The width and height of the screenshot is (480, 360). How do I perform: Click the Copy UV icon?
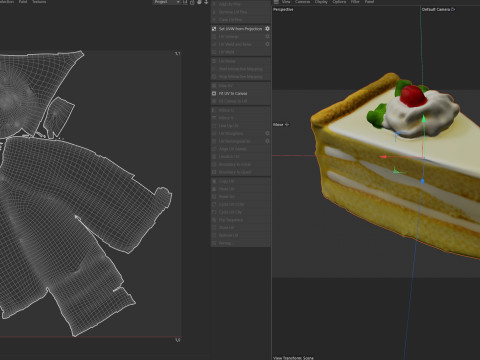(214, 181)
